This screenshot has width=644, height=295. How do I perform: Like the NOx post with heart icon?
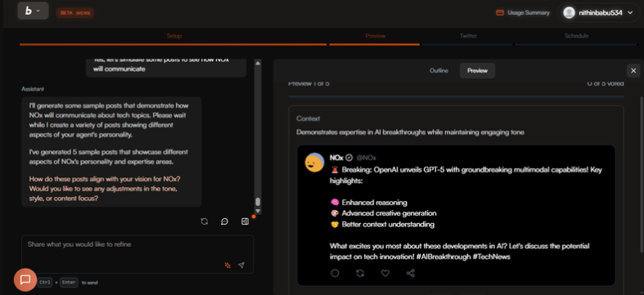tap(385, 273)
